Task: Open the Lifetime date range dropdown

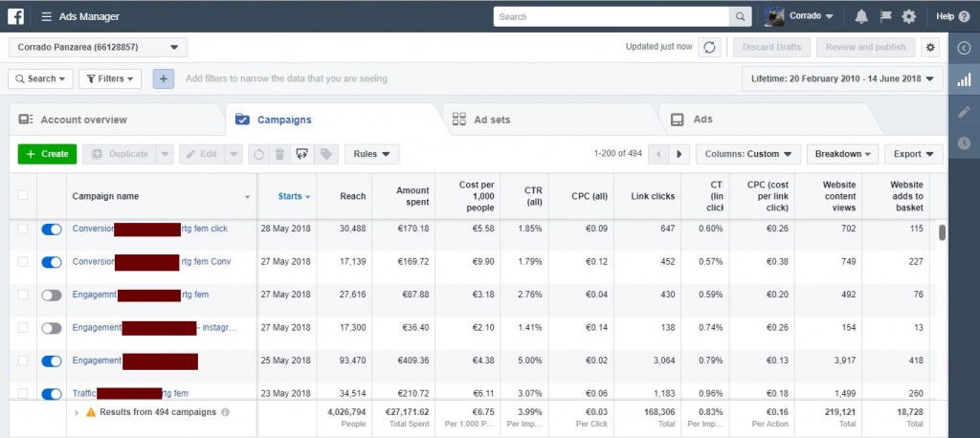Action: click(x=842, y=78)
